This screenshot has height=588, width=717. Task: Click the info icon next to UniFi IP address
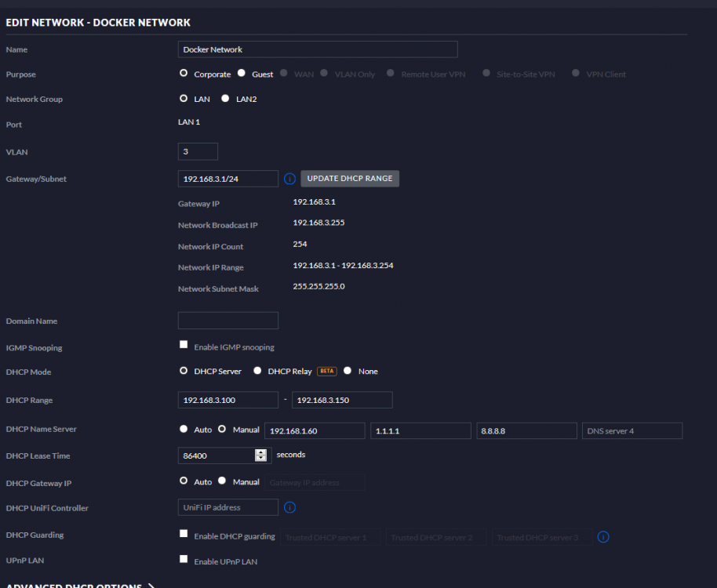[x=289, y=507]
